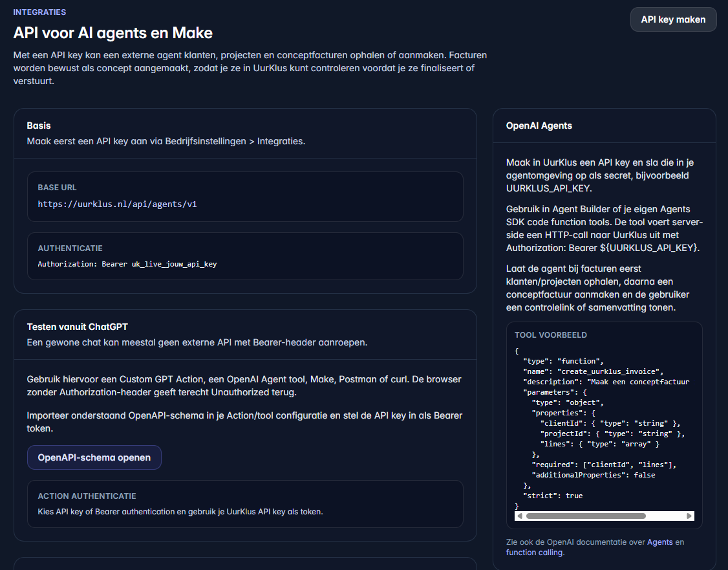
Task: Click the "strict": true code line
Action: 553,496
